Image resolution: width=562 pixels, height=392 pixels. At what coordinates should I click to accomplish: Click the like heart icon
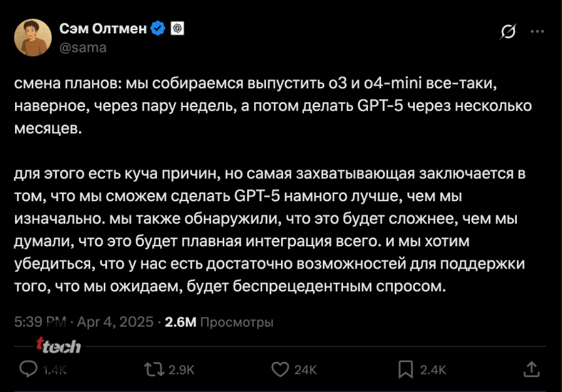coord(281,368)
